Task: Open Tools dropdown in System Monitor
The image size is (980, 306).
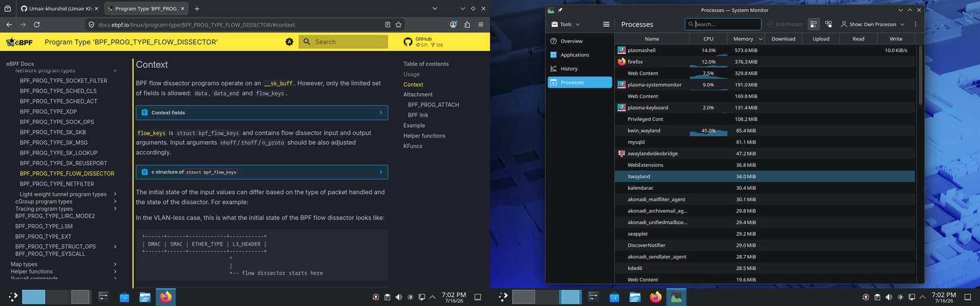Action: tap(565, 24)
